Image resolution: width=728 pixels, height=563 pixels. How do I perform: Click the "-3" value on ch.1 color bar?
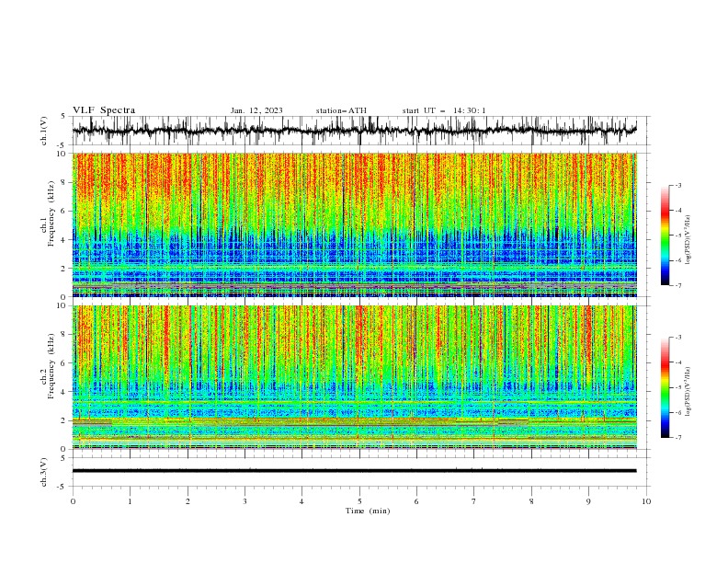tap(678, 185)
